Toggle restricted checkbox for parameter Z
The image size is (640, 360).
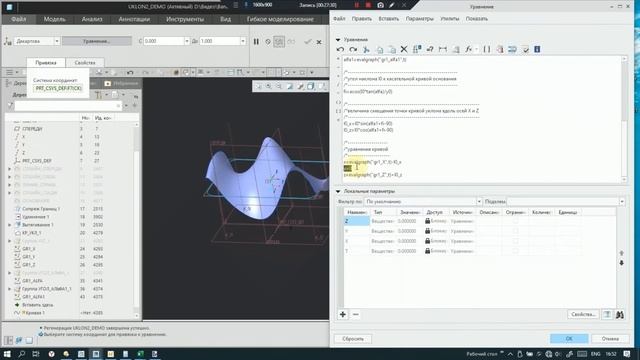[x=515, y=221]
